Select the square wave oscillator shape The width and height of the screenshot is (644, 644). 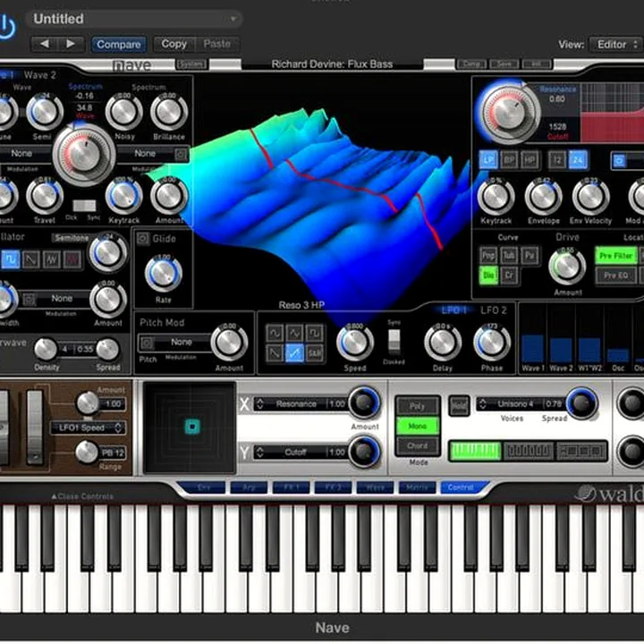[11, 259]
